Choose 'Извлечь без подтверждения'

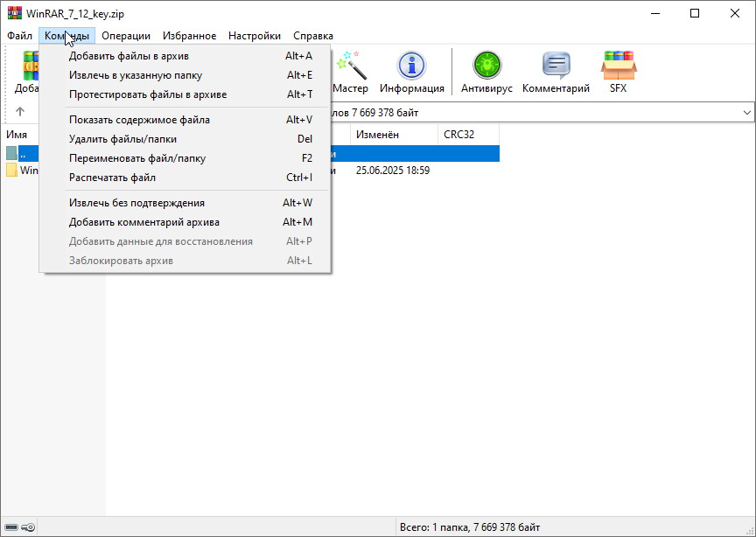tap(185, 203)
